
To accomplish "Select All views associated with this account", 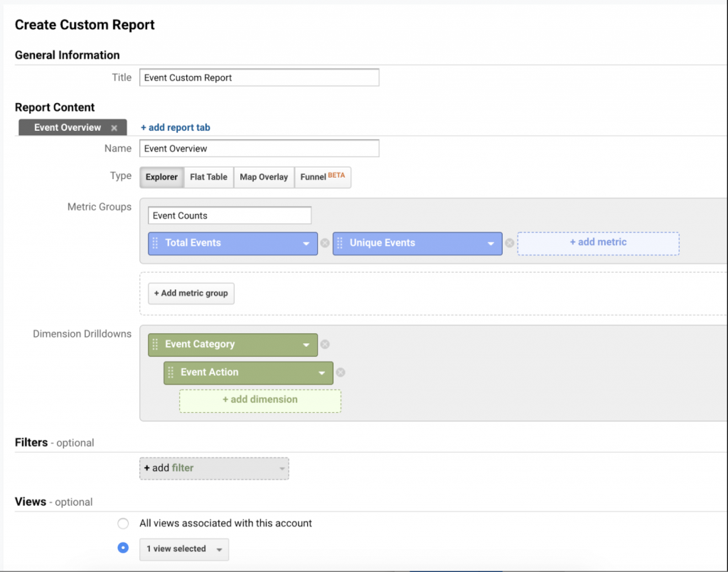I will point(123,524).
